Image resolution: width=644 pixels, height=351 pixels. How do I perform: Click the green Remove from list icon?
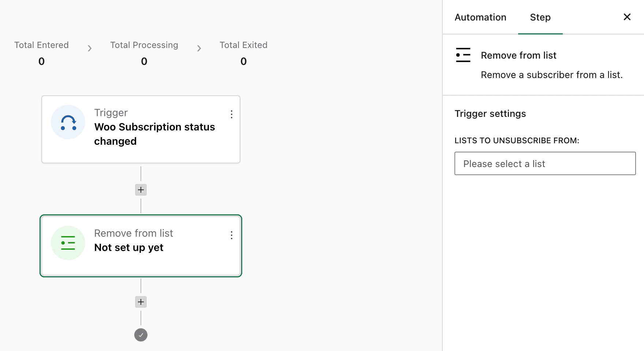(68, 243)
